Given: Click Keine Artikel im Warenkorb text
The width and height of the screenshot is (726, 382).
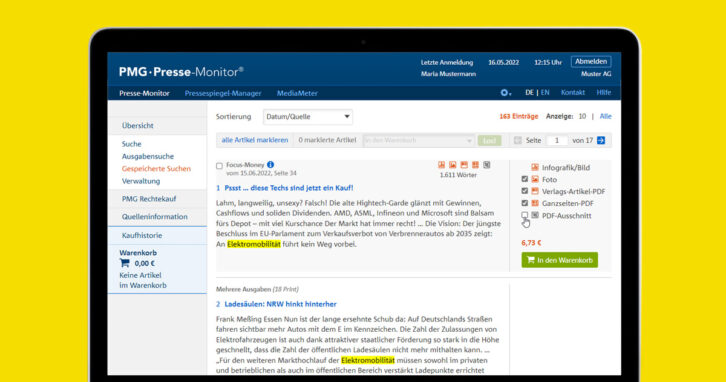Looking at the screenshot, I should [143, 280].
